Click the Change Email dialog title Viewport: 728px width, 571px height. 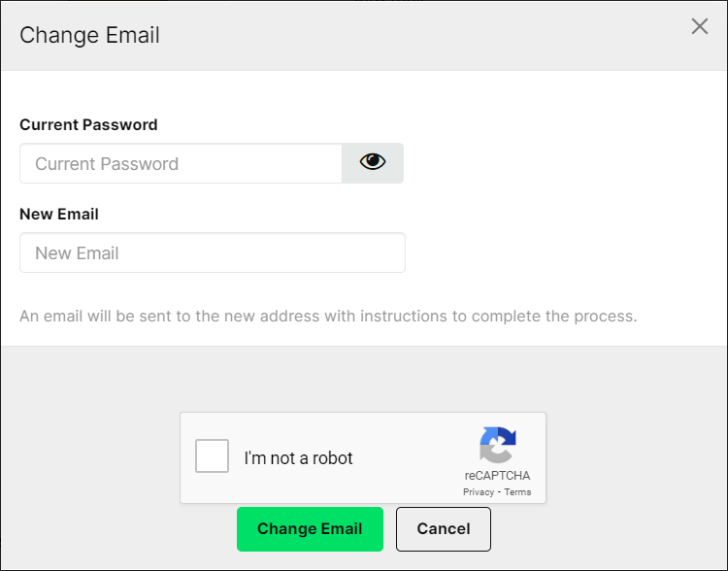89,35
